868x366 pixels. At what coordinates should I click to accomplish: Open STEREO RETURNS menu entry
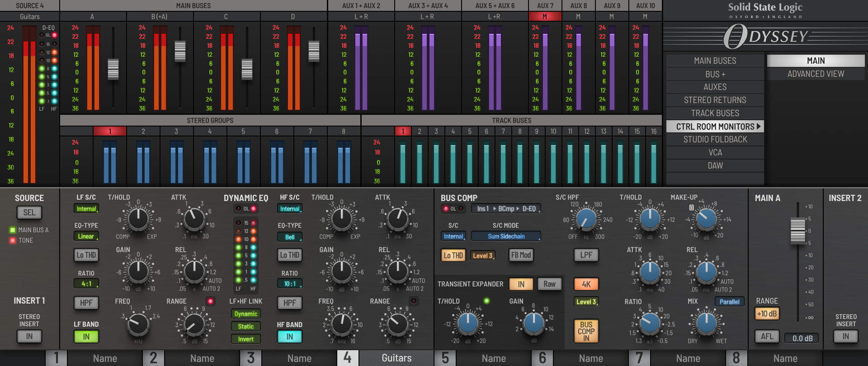(x=715, y=100)
